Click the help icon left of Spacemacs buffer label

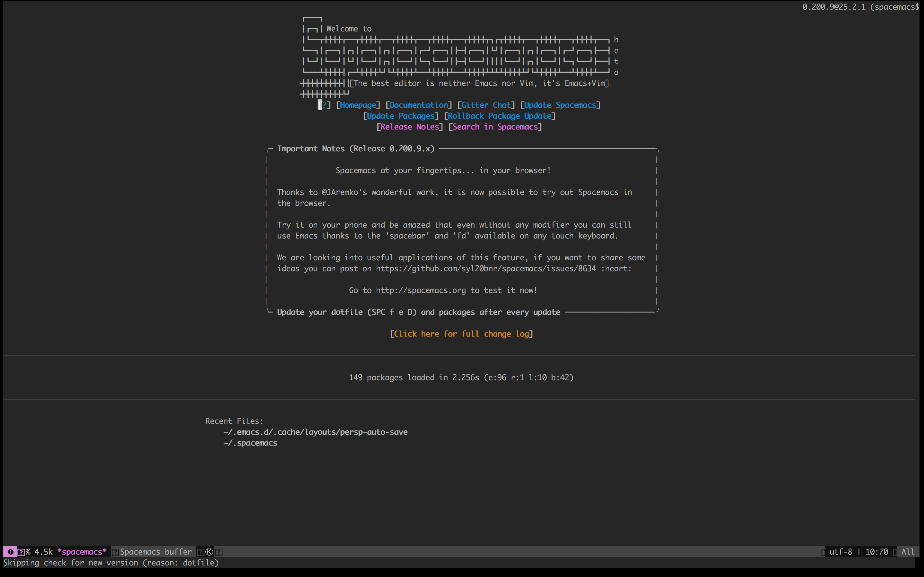115,552
